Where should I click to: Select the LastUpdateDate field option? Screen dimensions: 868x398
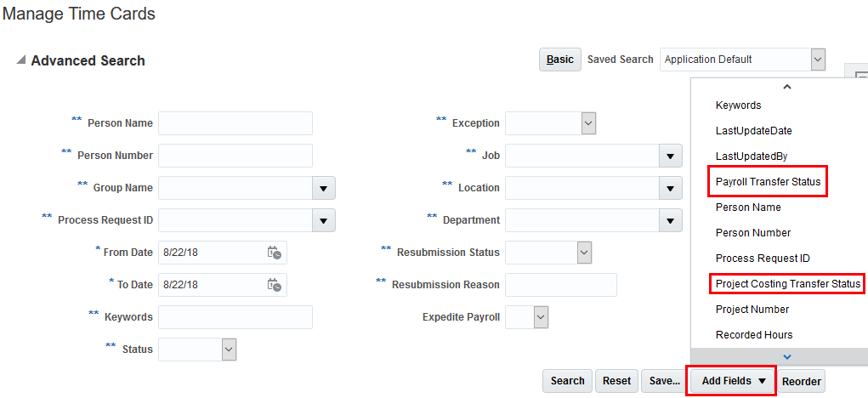coord(753,131)
